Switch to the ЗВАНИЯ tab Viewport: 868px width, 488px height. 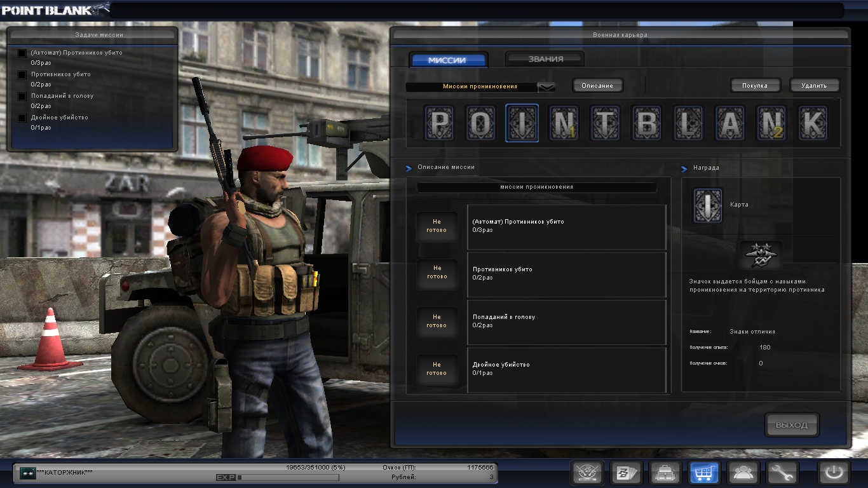(x=545, y=59)
